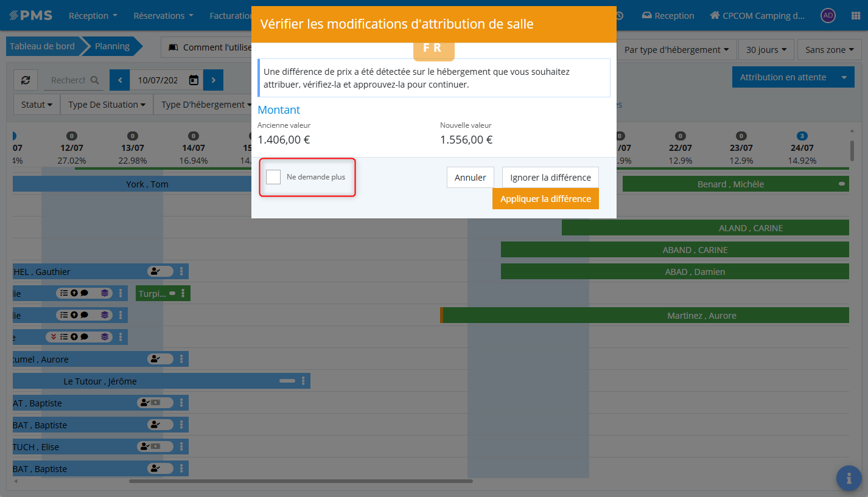The image size is (868, 497).
Task: Expand the '30 jours' dropdown
Action: (766, 50)
